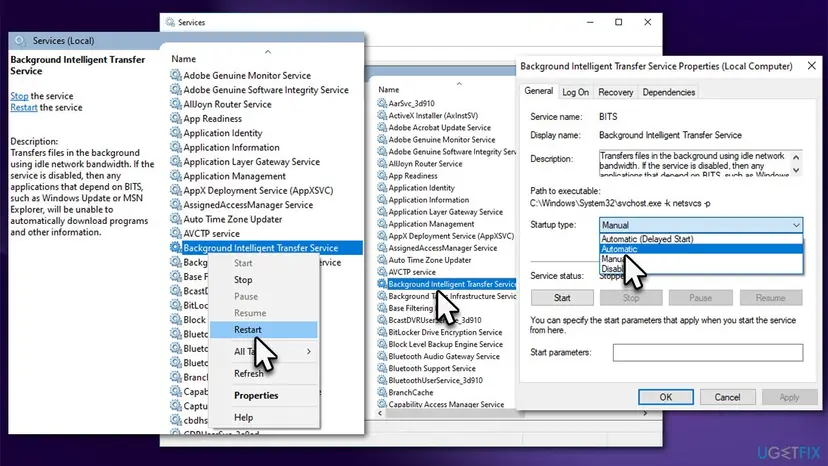Click gear icon of Capability Access Manager Service

tap(382, 404)
